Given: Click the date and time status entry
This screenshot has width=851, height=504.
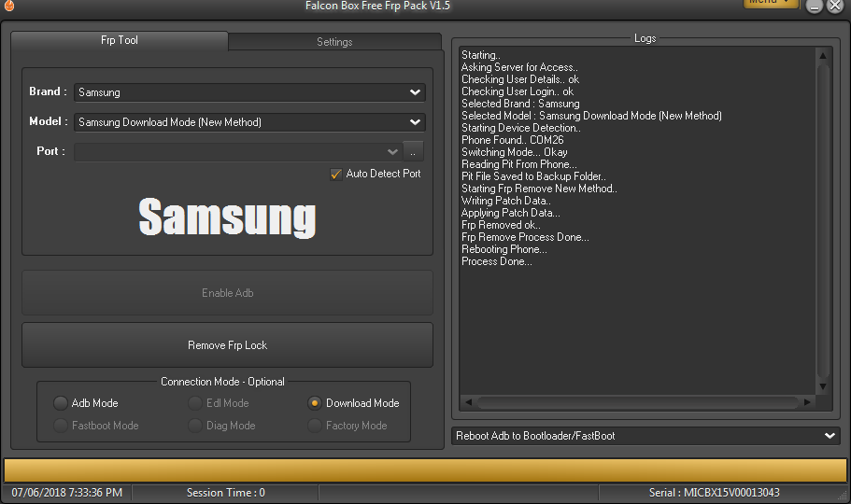Looking at the screenshot, I should [x=66, y=493].
